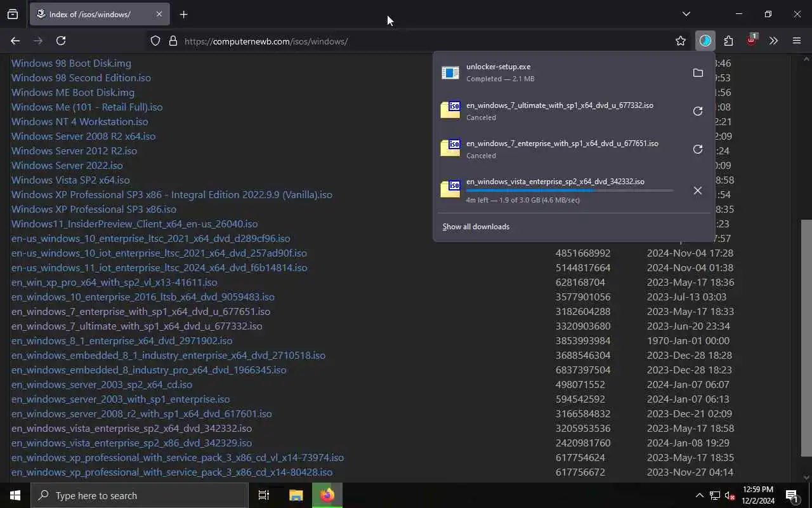Click the taskbar search box

coord(140,495)
